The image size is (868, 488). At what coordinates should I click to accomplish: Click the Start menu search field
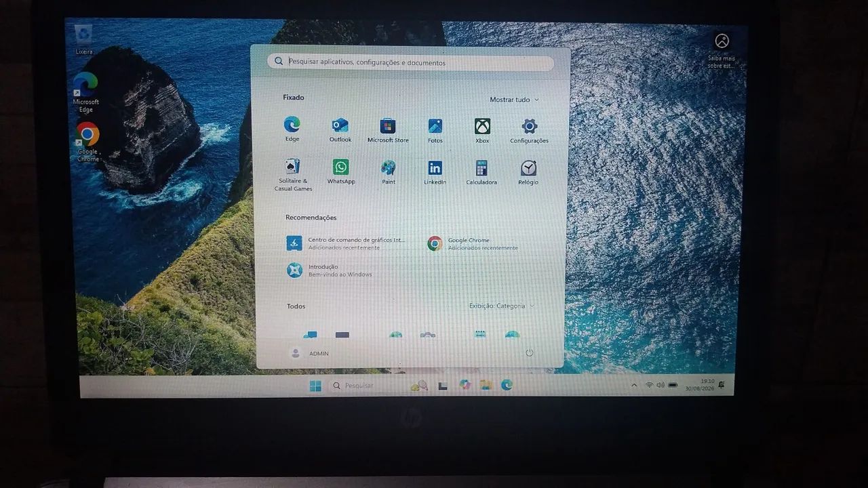point(411,62)
